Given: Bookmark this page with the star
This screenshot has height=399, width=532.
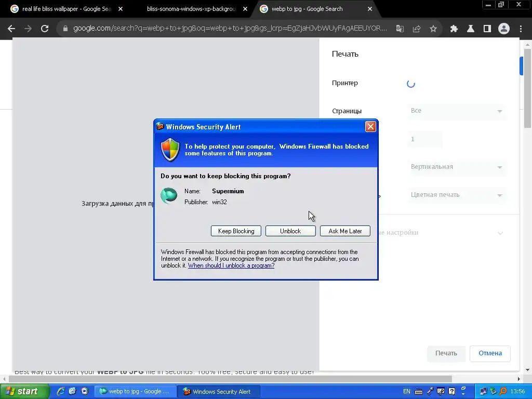Looking at the screenshot, I should click(x=433, y=29).
